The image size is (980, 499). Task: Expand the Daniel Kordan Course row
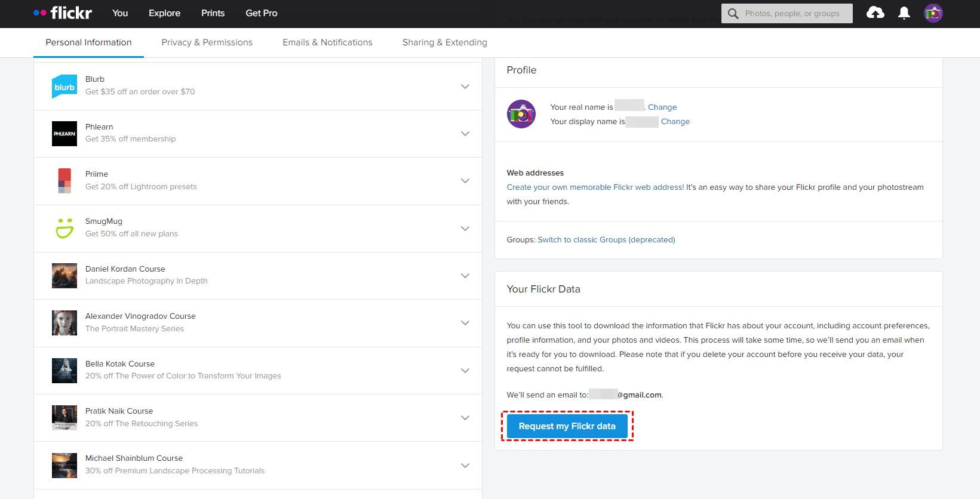465,276
